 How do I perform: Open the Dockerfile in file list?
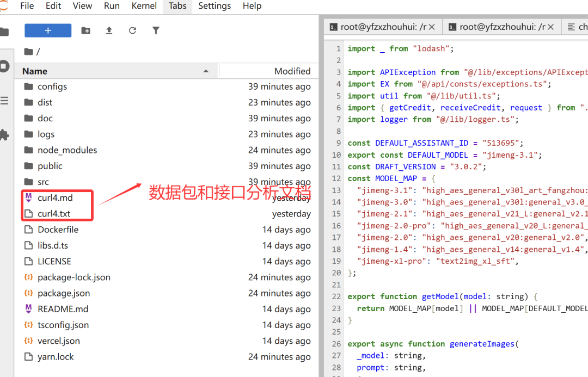tap(58, 230)
